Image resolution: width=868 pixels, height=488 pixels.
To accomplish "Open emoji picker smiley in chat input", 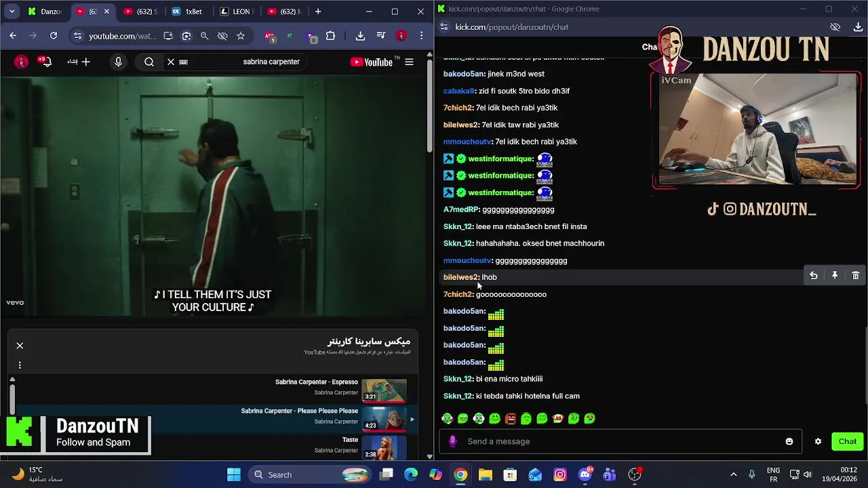I will (789, 441).
